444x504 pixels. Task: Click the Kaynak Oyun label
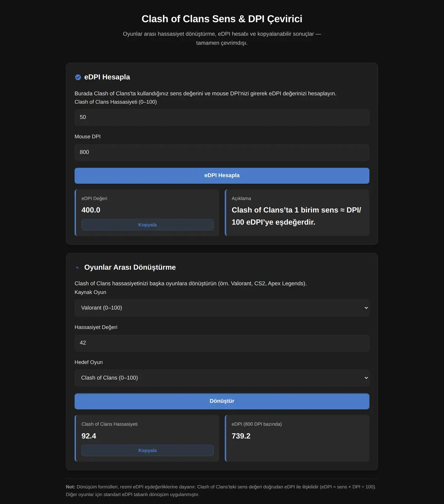tap(90, 292)
